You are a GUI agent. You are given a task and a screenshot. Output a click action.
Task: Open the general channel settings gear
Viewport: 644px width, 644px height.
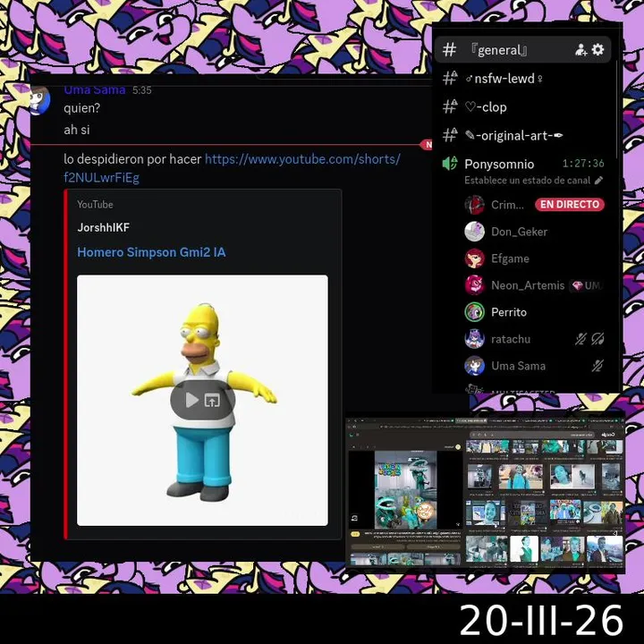coord(598,50)
